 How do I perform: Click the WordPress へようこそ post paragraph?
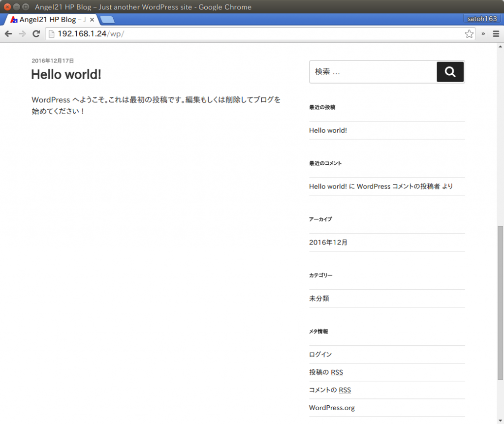click(156, 105)
